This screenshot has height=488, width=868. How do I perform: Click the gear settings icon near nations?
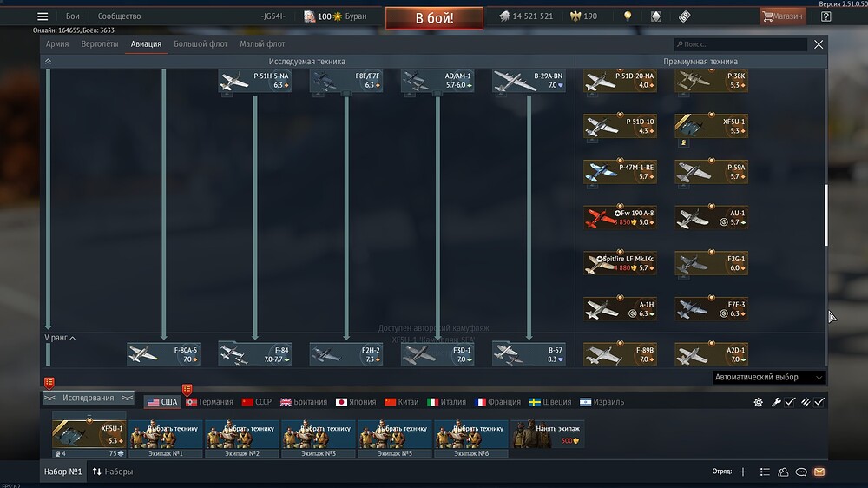[x=758, y=402]
